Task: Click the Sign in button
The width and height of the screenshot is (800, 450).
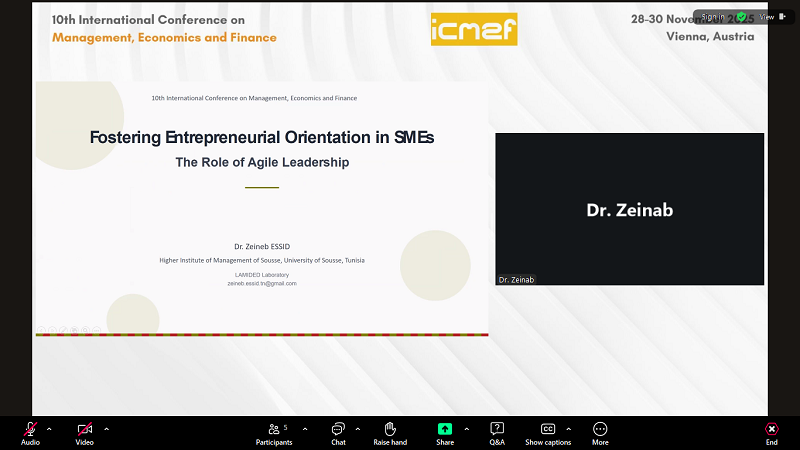Action: point(712,17)
